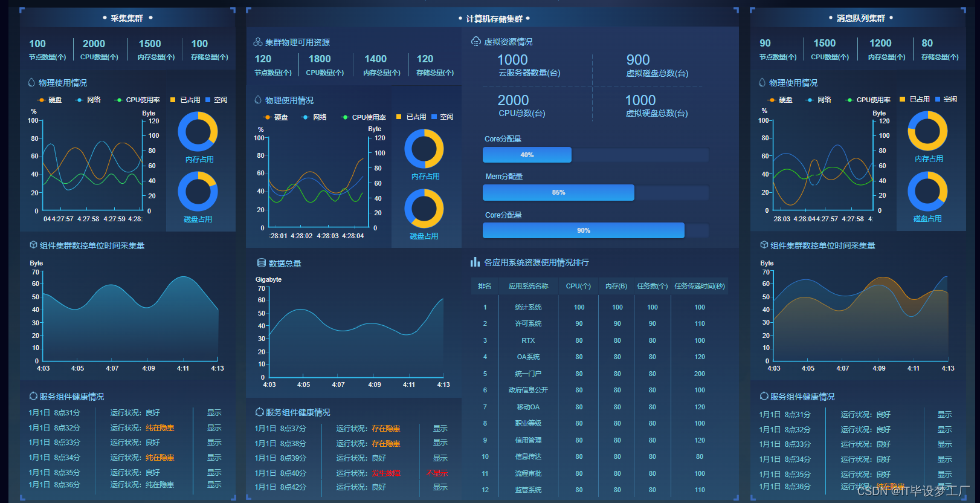
Task: Click 不显示 for 8点40分 row
Action: click(437, 473)
